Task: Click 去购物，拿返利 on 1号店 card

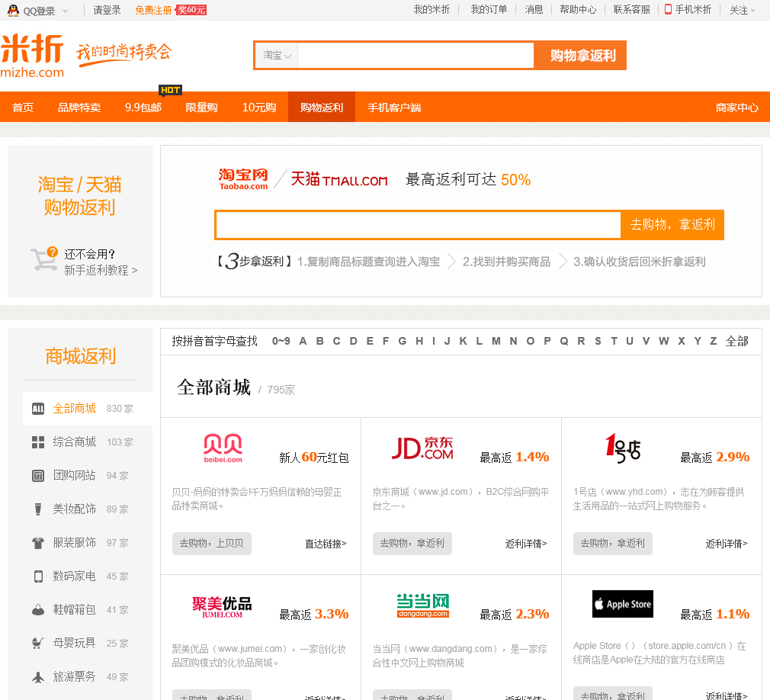Action: coord(613,543)
